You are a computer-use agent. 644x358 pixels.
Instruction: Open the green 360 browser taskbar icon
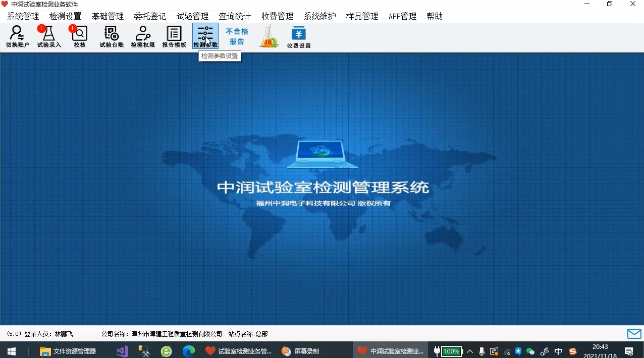click(167, 351)
